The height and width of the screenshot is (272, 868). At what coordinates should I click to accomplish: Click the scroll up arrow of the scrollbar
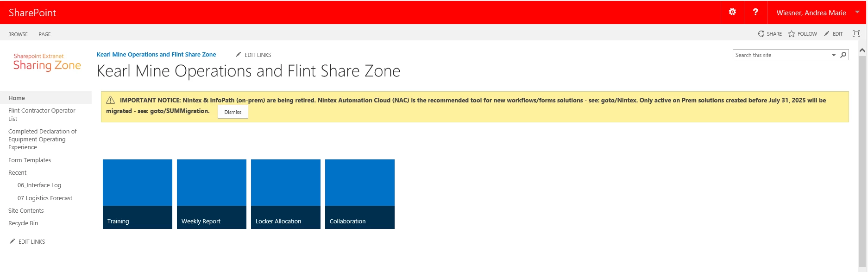[862, 50]
